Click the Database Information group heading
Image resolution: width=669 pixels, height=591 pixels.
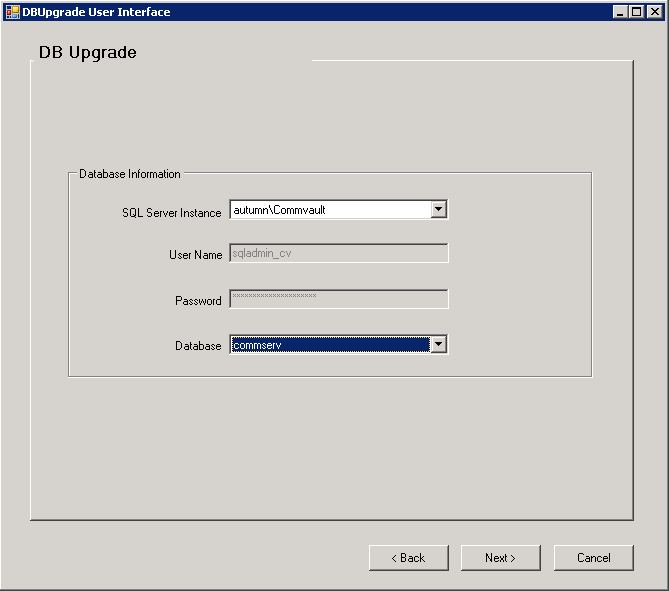pos(130,174)
